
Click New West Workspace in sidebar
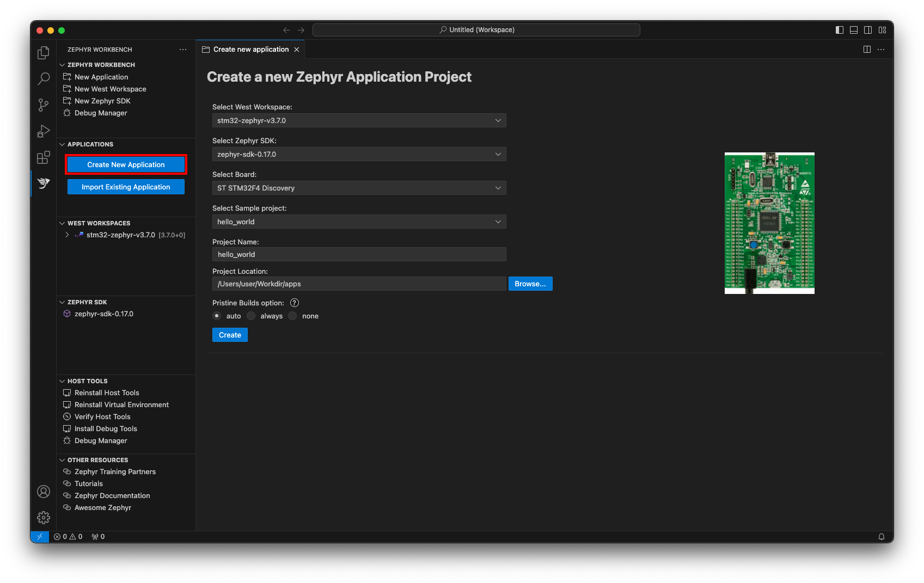[110, 89]
